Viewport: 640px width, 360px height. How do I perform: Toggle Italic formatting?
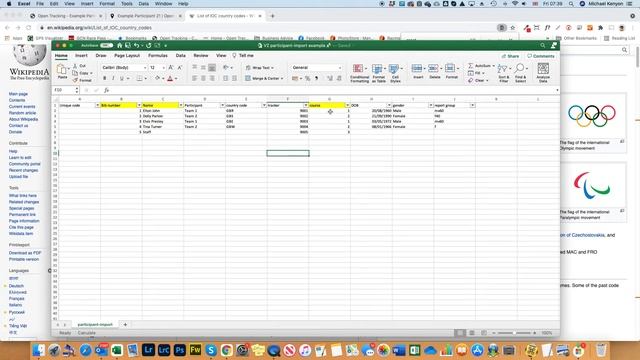[113, 78]
